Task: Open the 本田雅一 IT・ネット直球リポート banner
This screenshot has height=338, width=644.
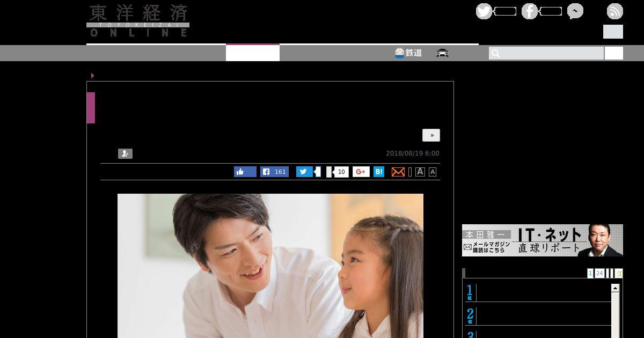Action: click(x=543, y=240)
